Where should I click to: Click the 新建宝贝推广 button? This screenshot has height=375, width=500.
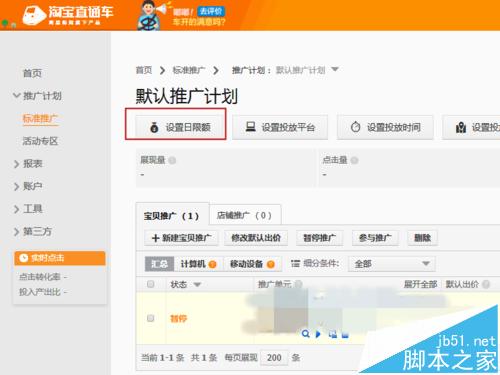click(181, 238)
